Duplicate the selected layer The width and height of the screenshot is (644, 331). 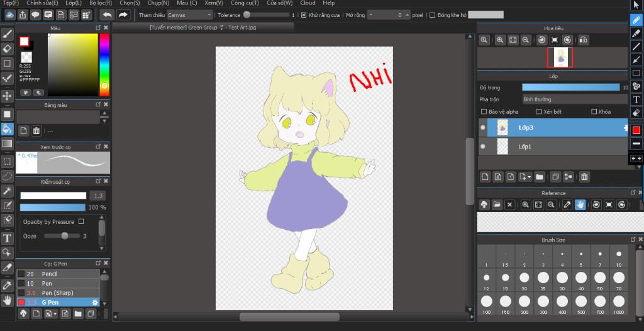[555, 177]
